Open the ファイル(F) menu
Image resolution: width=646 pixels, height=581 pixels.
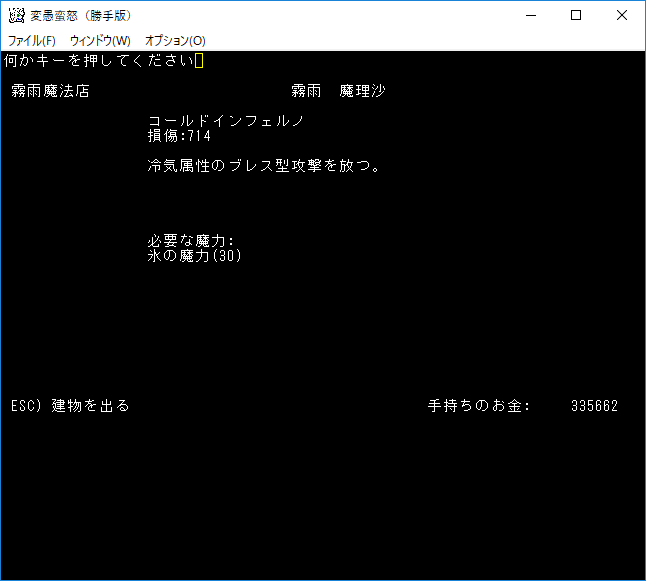(x=32, y=41)
